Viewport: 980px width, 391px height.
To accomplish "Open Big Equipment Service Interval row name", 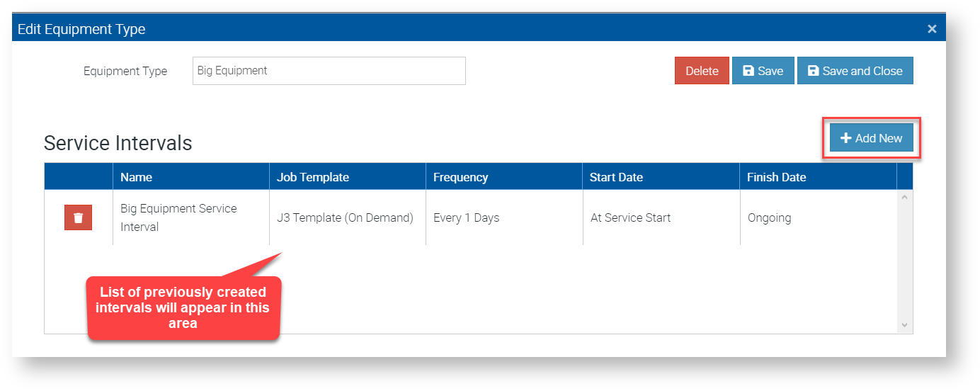I will pyautogui.click(x=178, y=217).
